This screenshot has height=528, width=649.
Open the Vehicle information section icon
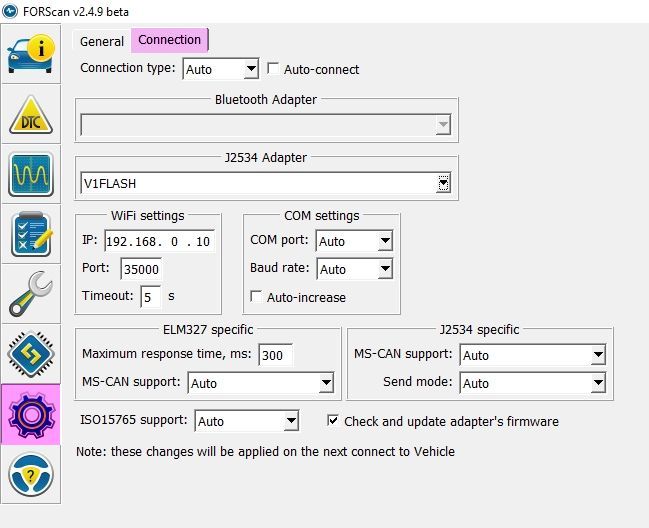pos(31,54)
